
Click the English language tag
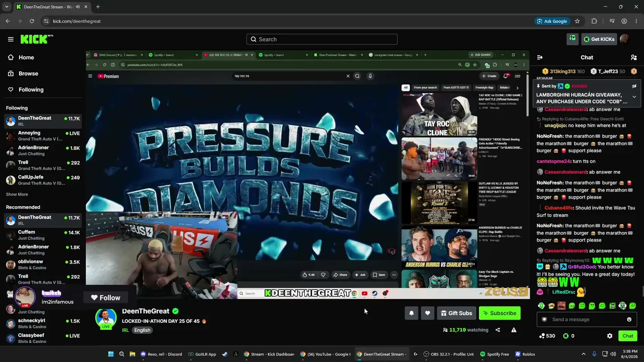coord(142,330)
